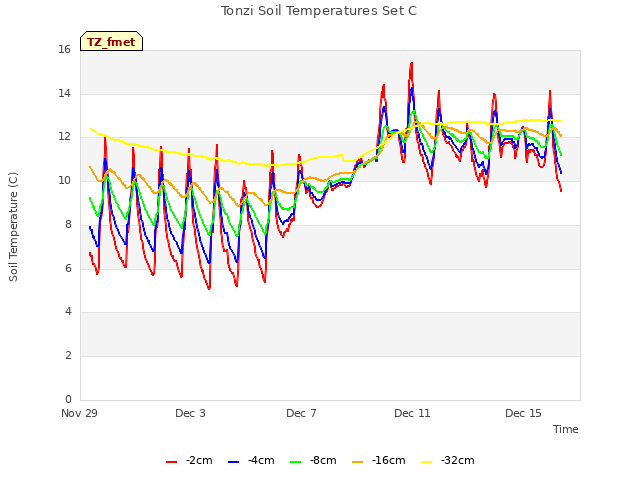Toggle the -32cm series legend label

pyautogui.click(x=457, y=460)
